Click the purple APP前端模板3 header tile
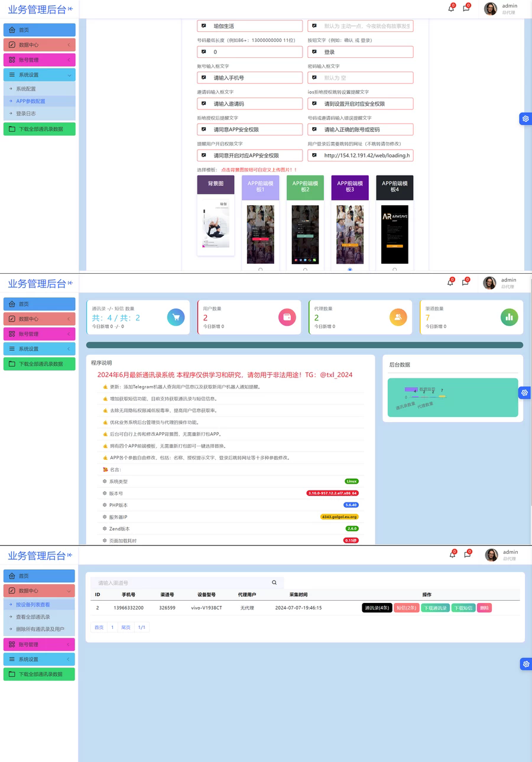 click(x=350, y=187)
